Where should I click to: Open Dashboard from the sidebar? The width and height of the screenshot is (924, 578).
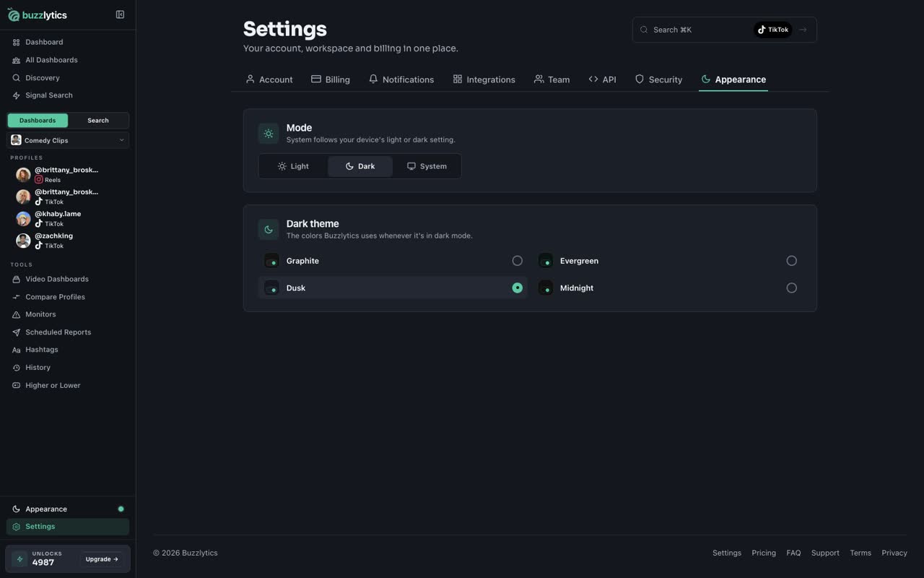coord(68,42)
